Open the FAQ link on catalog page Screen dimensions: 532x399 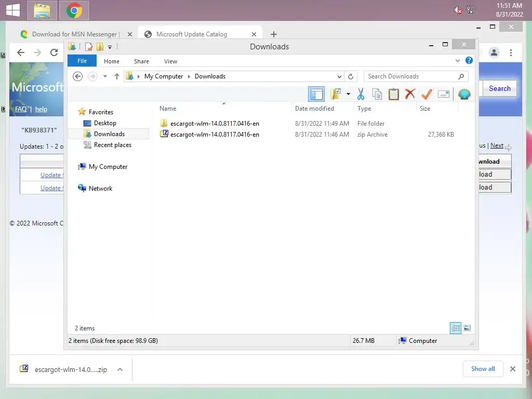21,109
